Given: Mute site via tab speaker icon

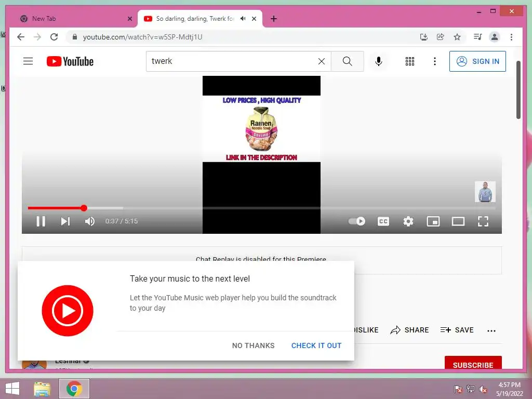Looking at the screenshot, I should 243,19.
